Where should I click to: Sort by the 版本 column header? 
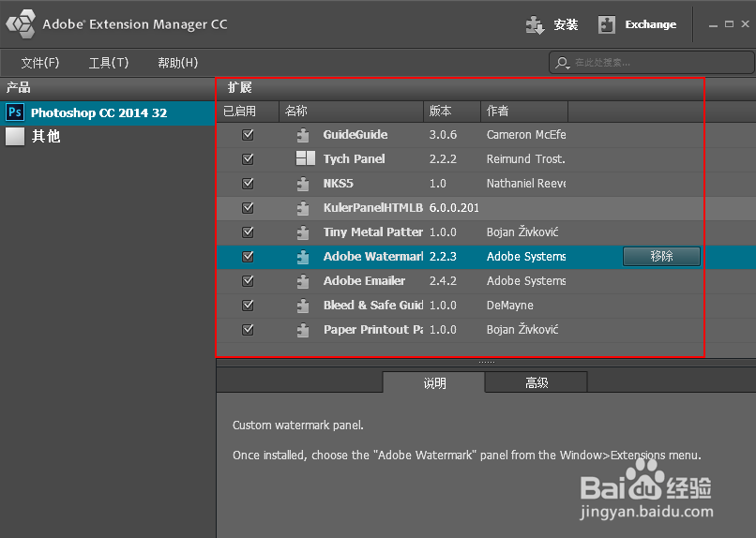point(452,112)
